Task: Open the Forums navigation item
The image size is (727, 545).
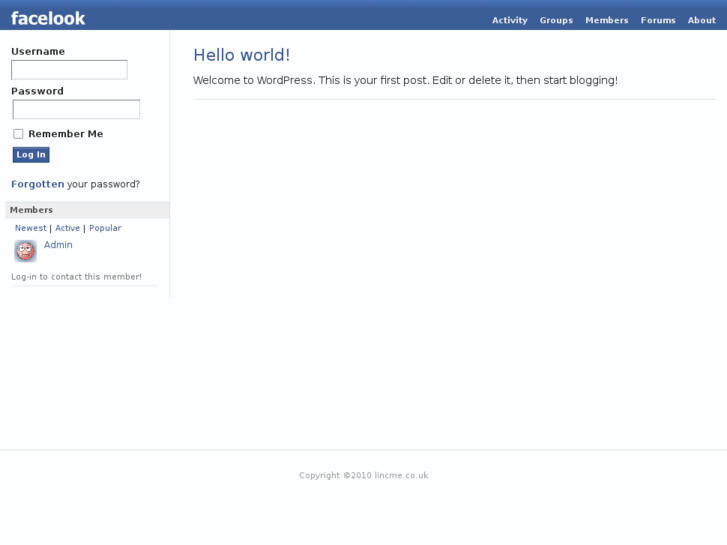Action: point(658,20)
